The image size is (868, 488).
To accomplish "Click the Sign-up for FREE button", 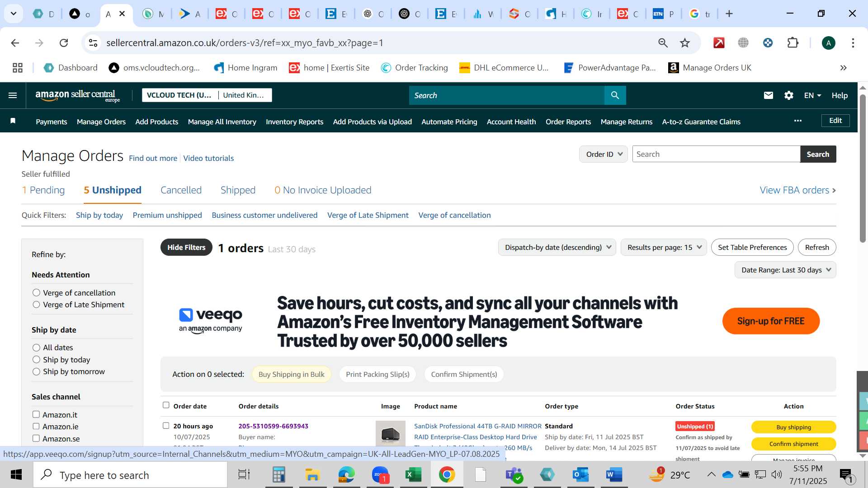I will tap(771, 321).
